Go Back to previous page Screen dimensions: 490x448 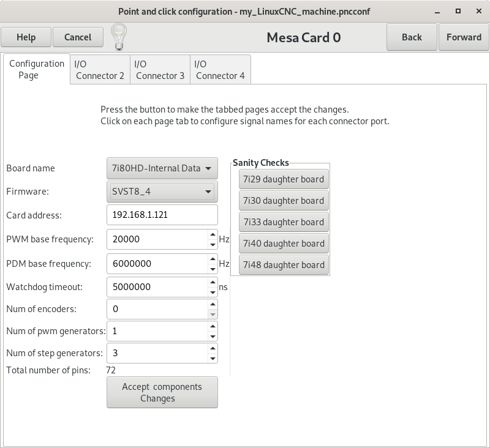pyautogui.click(x=412, y=37)
